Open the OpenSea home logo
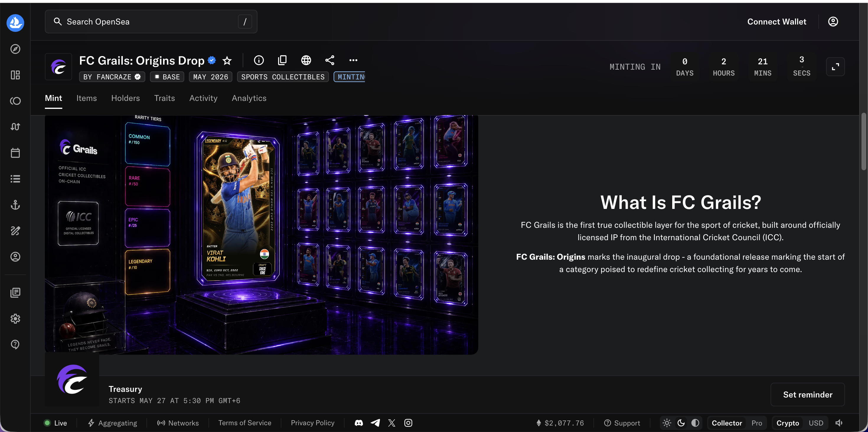Screen dimensions: 868x432 click(x=15, y=23)
